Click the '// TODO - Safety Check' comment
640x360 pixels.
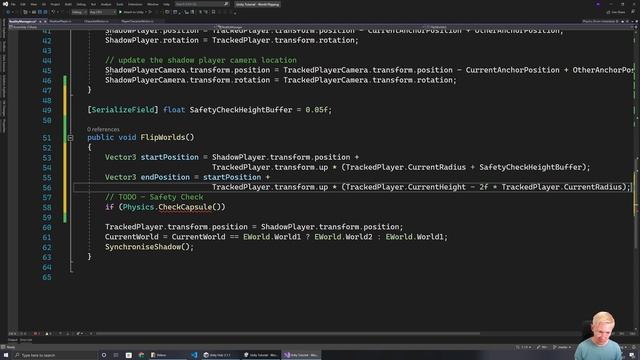coord(154,197)
